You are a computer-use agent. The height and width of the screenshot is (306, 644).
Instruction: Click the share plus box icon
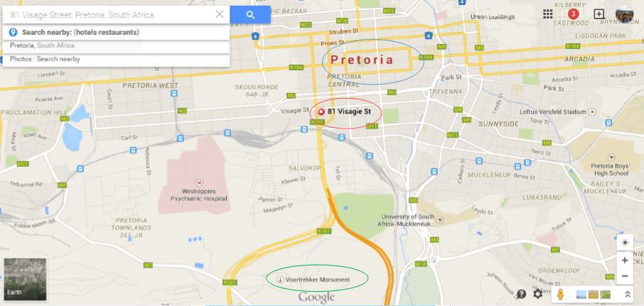click(x=599, y=14)
